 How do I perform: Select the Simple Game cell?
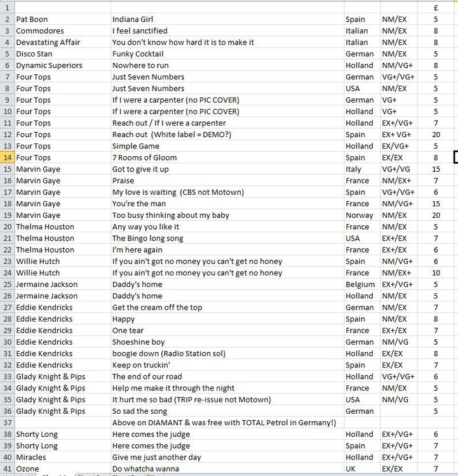[227, 146]
